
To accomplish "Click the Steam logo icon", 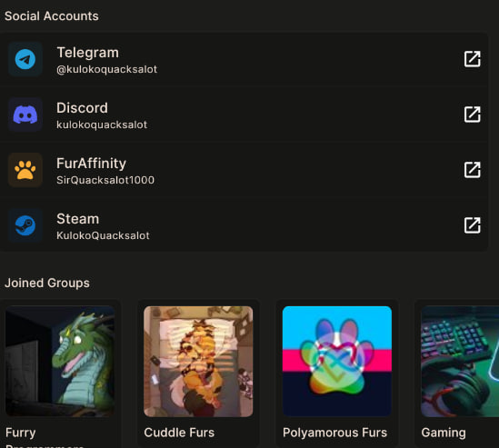I will [x=25, y=225].
